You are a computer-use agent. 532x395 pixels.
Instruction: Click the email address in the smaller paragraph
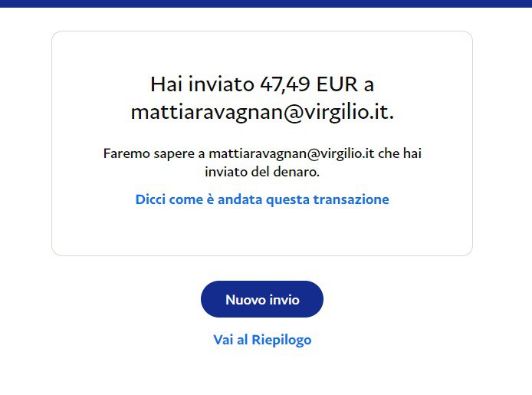[x=291, y=153]
